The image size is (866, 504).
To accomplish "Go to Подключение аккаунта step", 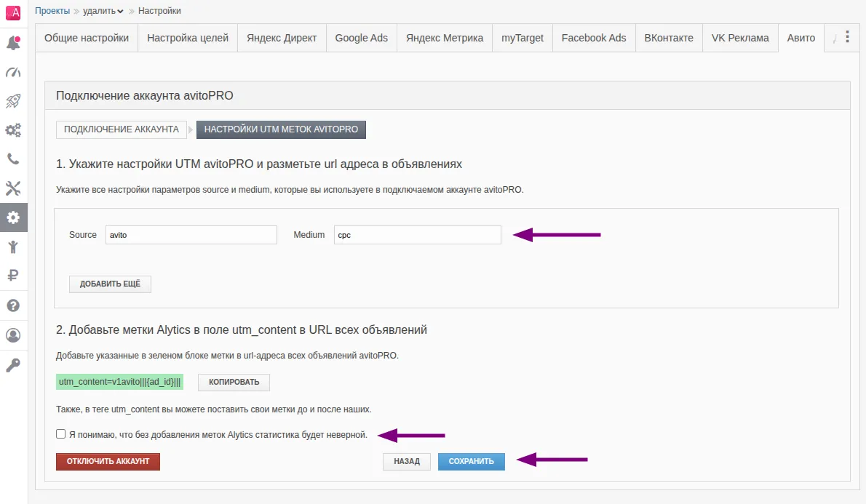I will coord(122,129).
